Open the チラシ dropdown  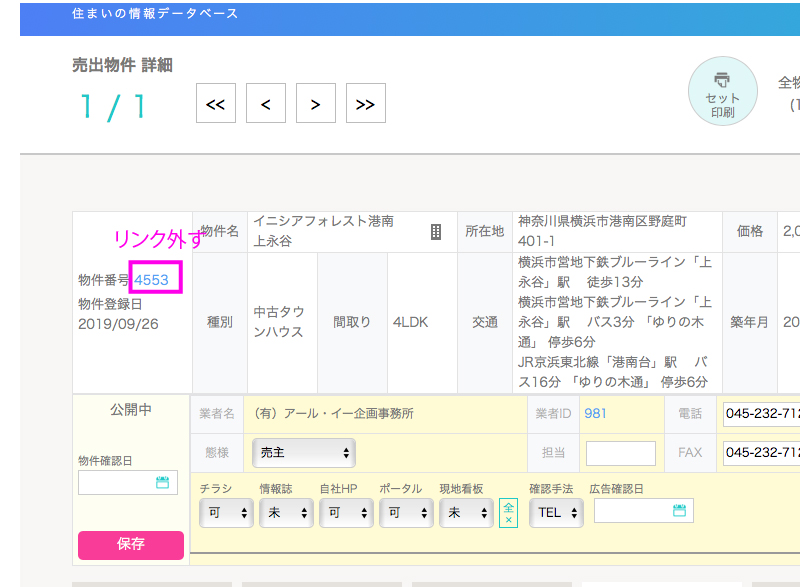(226, 513)
